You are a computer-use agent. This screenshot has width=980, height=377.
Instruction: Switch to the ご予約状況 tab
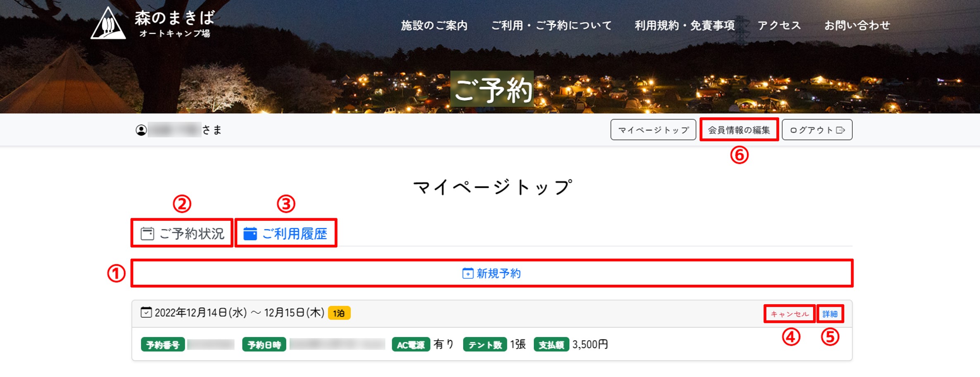point(183,234)
